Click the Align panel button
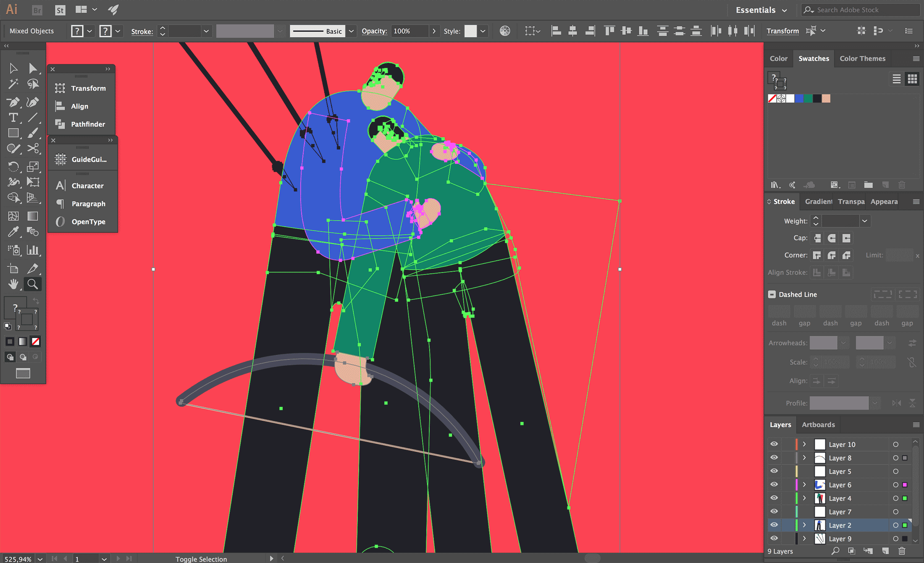 (x=79, y=106)
